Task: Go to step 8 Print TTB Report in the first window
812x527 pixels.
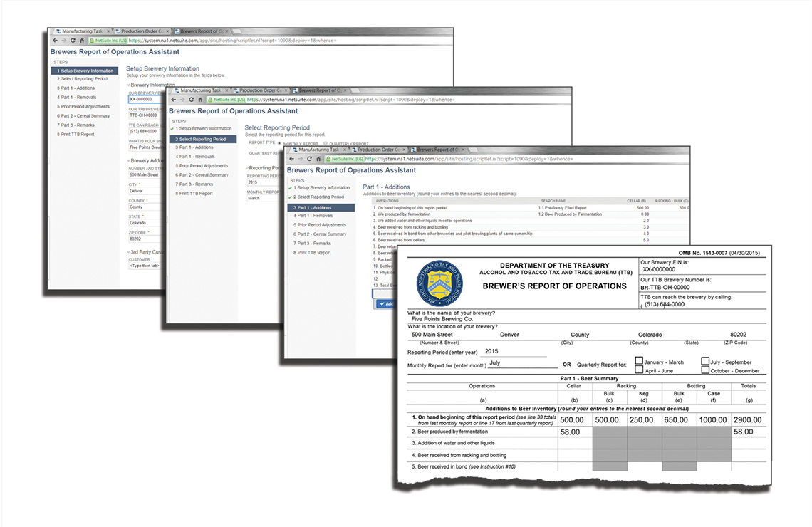Action: coord(77,134)
